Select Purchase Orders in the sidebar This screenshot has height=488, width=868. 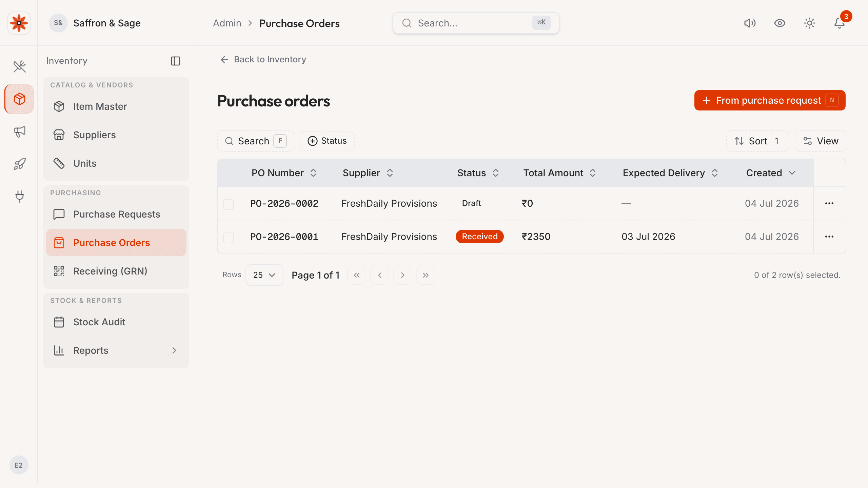(x=116, y=243)
